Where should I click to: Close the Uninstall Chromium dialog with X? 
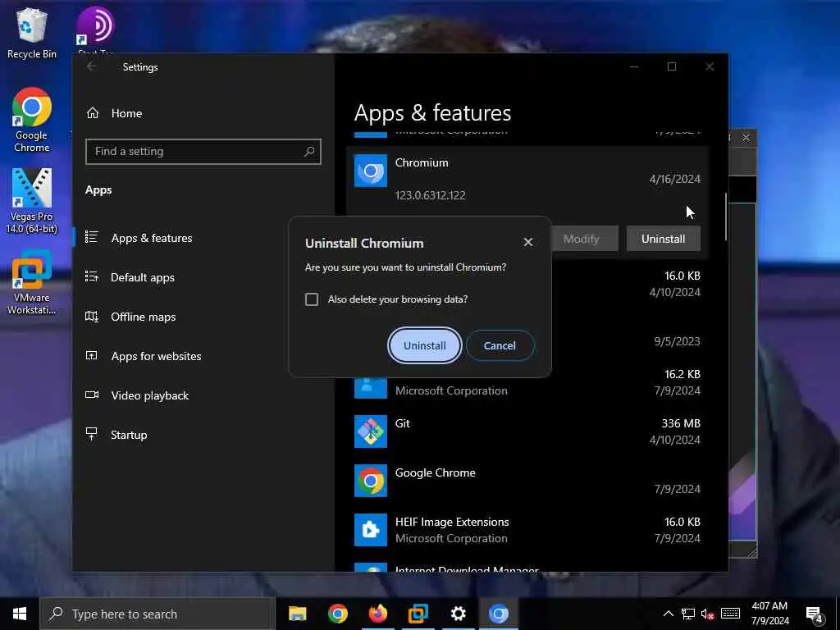click(528, 242)
